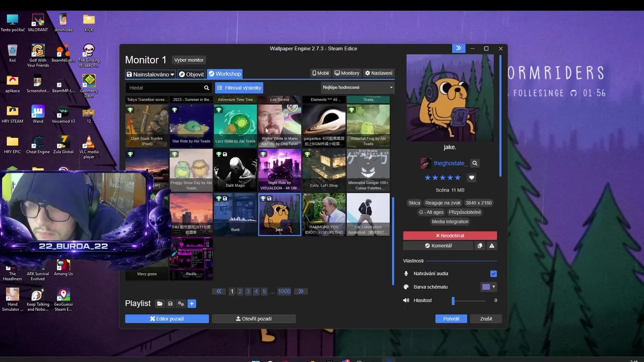The image size is (644, 362).
Task: Open Geometry Dash desktop shortcut
Action: click(89, 86)
